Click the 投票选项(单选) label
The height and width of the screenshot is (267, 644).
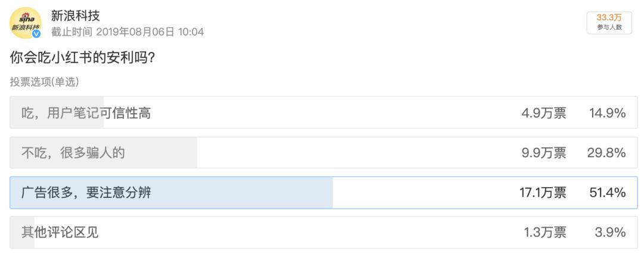(x=44, y=82)
